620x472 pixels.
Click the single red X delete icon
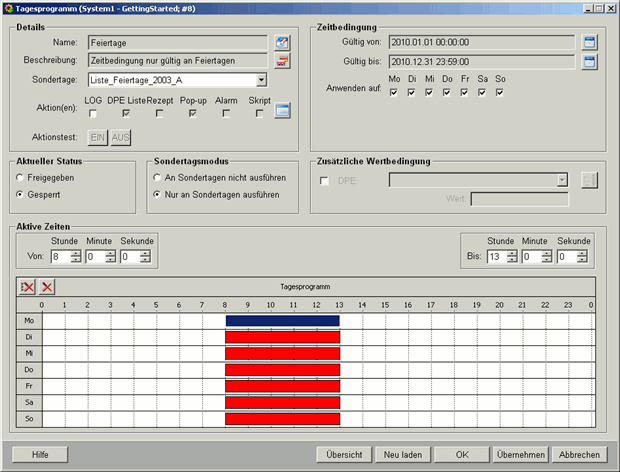coord(46,287)
